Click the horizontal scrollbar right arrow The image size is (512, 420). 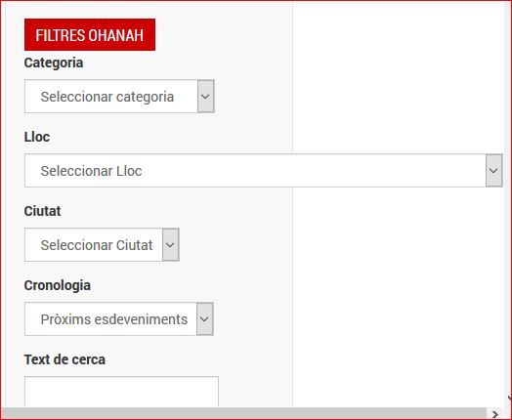pos(495,414)
